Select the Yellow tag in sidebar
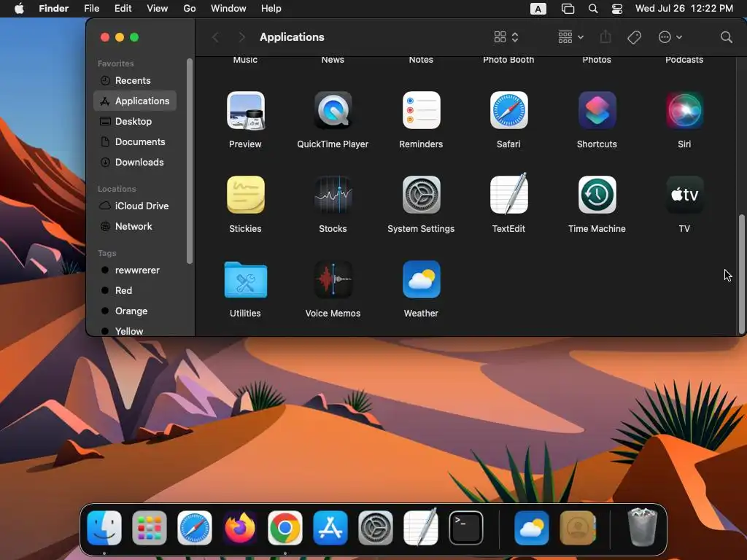747x560 pixels. click(x=135, y=330)
